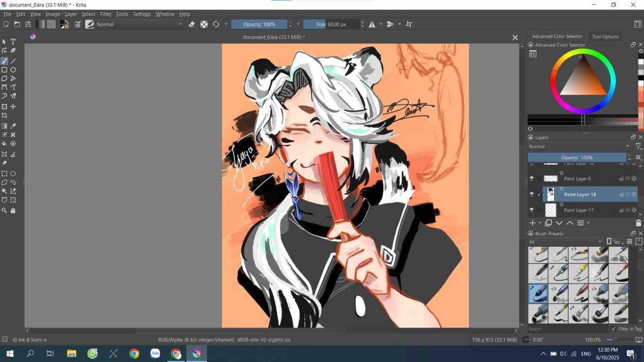This screenshot has height=362, width=644.
Task: Hide Paint Layer 18 via eye icon
Action: tap(532, 194)
